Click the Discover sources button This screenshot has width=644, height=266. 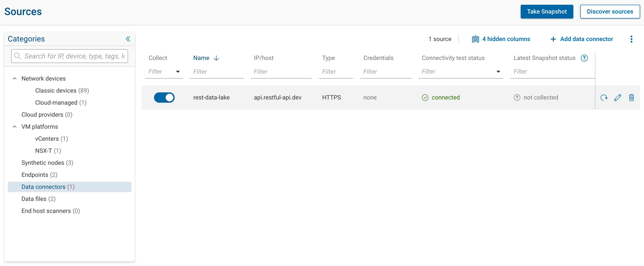point(610,12)
